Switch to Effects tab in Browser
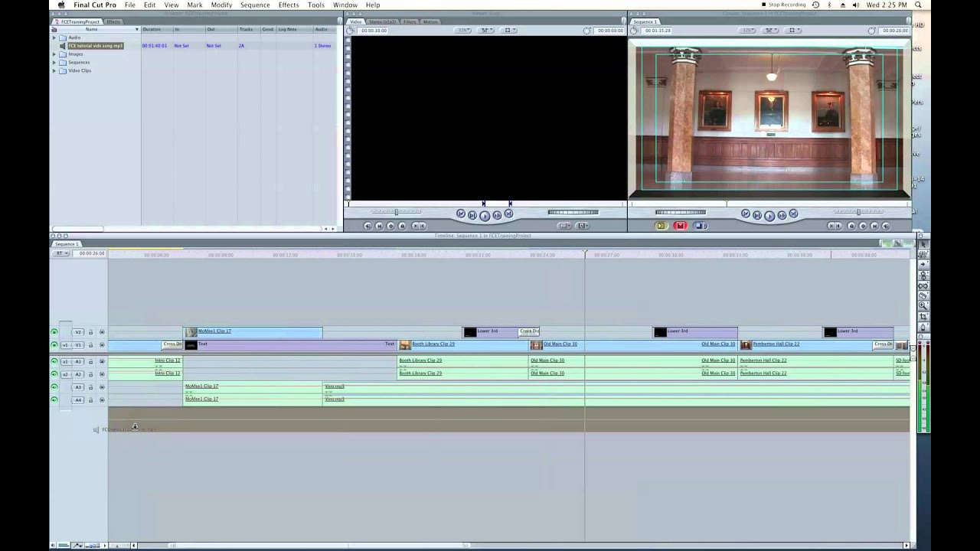 [113, 21]
